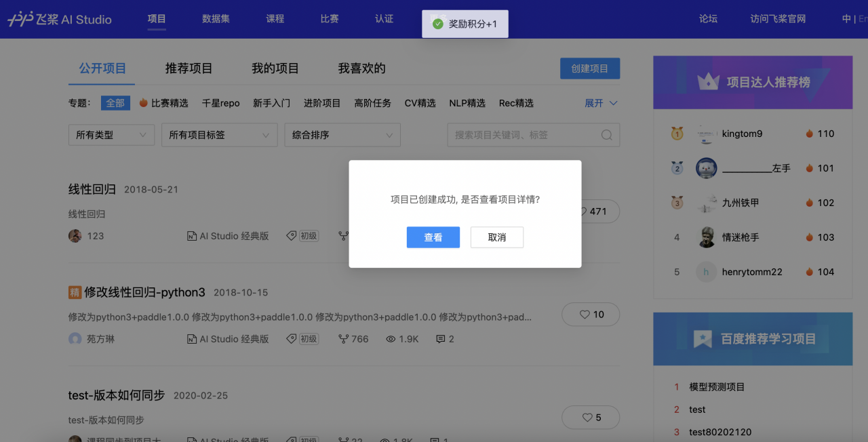868x442 pixels.
Task: Switch to the 我喜欢的 tab
Action: point(362,68)
